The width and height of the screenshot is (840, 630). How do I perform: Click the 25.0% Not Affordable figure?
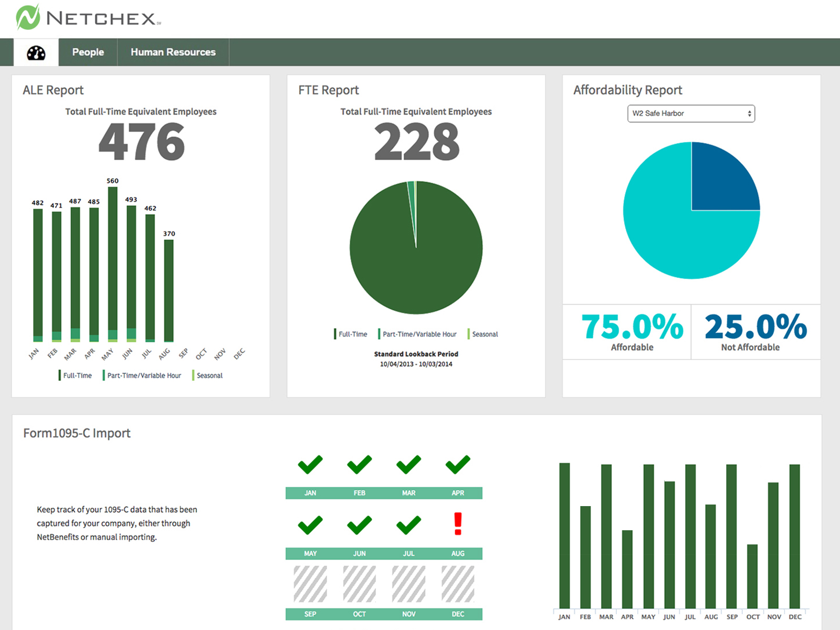click(x=755, y=328)
